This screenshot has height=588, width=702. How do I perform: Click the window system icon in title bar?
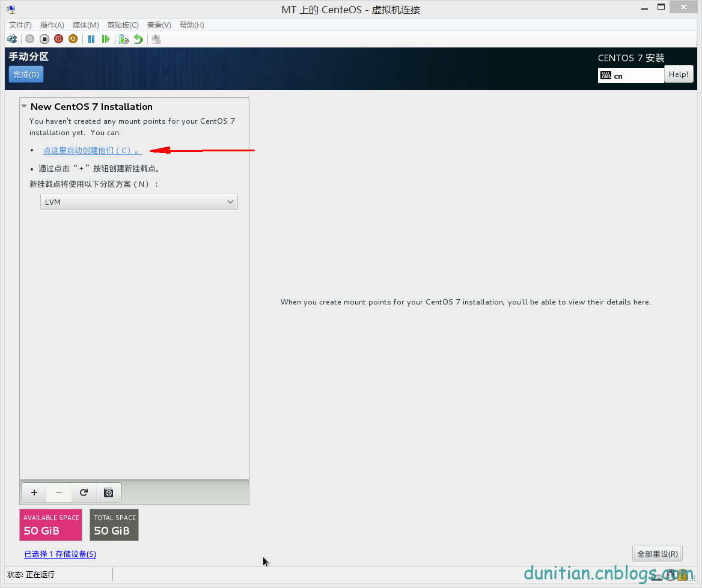11,10
